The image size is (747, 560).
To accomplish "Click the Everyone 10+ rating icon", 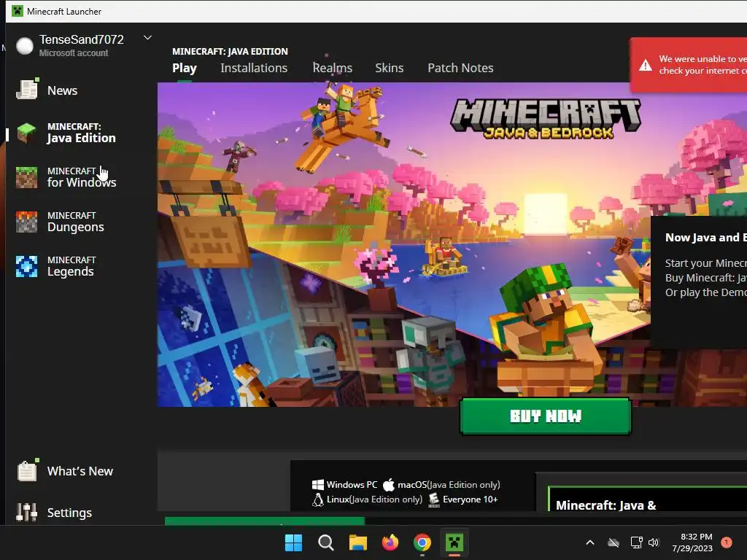I will click(x=434, y=500).
